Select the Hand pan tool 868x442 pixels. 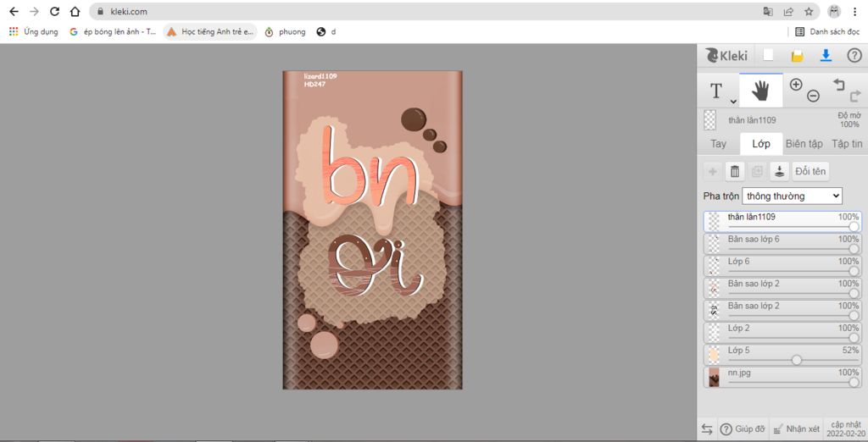click(760, 91)
